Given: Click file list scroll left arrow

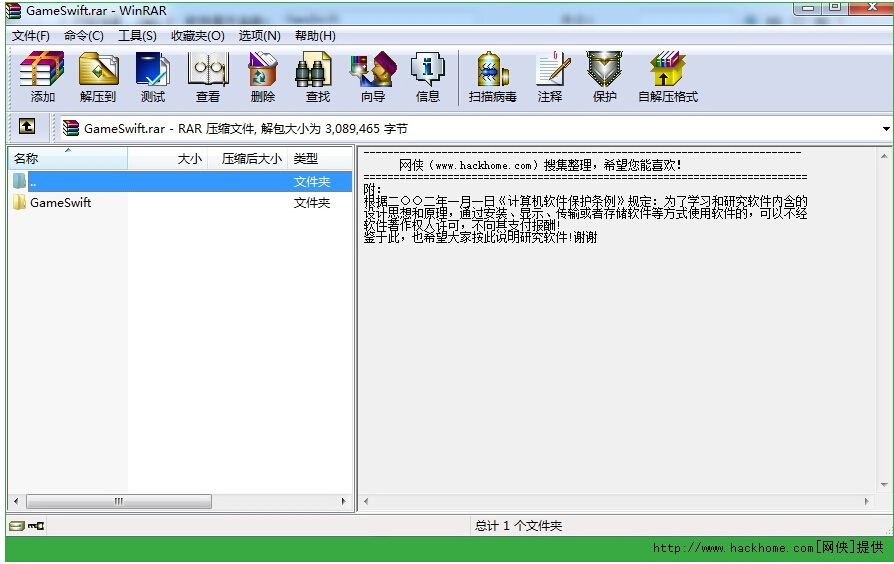Looking at the screenshot, I should 16,501.
